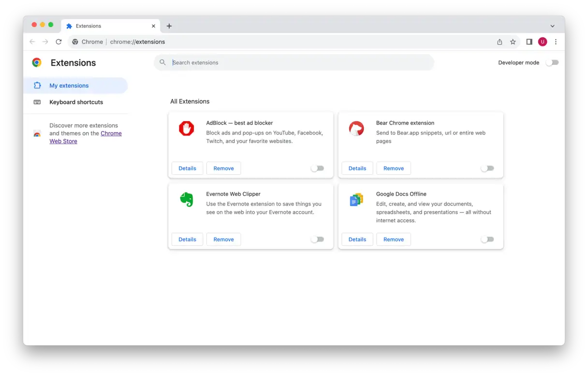Remove the Bear Chrome extension
Image resolution: width=588 pixels, height=376 pixels.
pyautogui.click(x=393, y=168)
